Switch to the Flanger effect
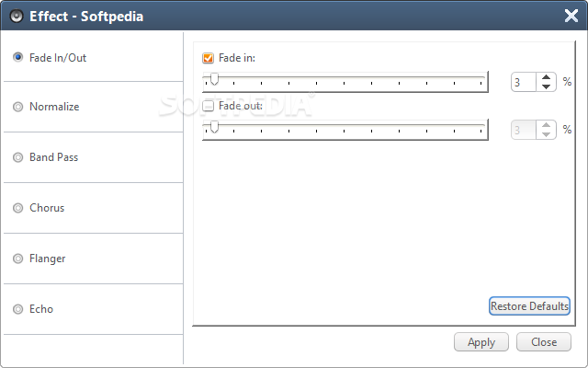588x368 pixels. coord(17,259)
